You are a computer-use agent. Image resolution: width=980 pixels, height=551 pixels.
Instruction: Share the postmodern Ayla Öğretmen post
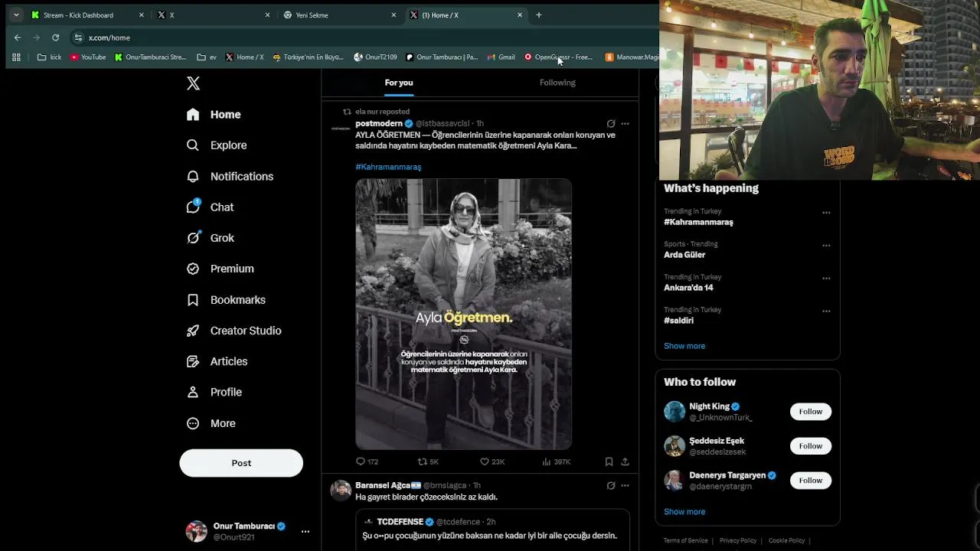[x=625, y=461]
